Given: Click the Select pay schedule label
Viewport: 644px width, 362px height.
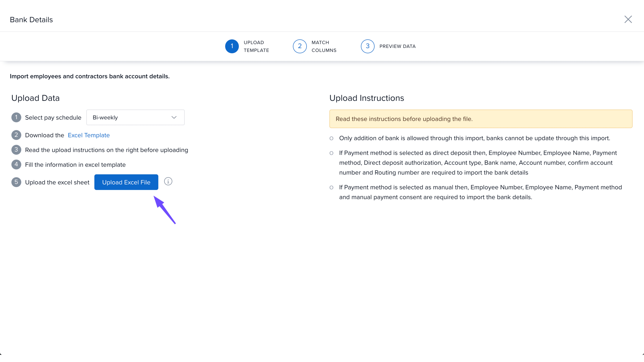Looking at the screenshot, I should click(53, 117).
